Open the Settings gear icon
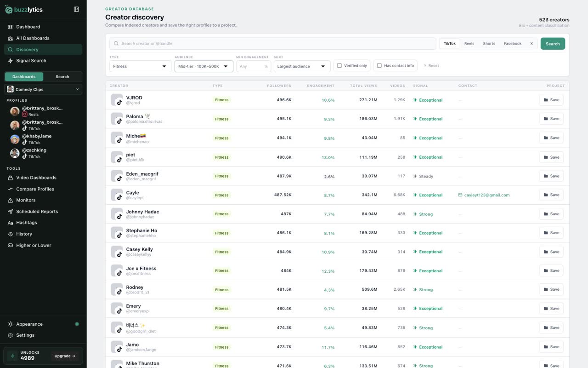Image resolution: width=588 pixels, height=368 pixels. [10, 335]
